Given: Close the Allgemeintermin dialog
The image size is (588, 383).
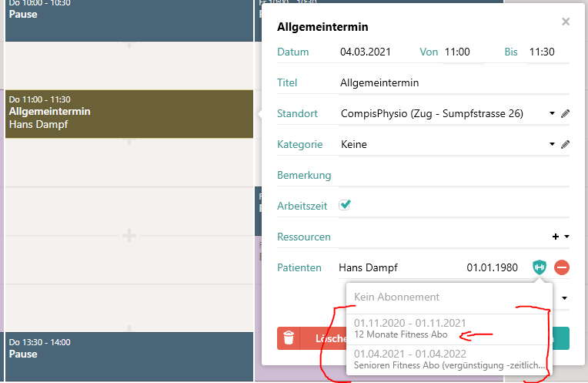Looking at the screenshot, I should pyautogui.click(x=566, y=22).
